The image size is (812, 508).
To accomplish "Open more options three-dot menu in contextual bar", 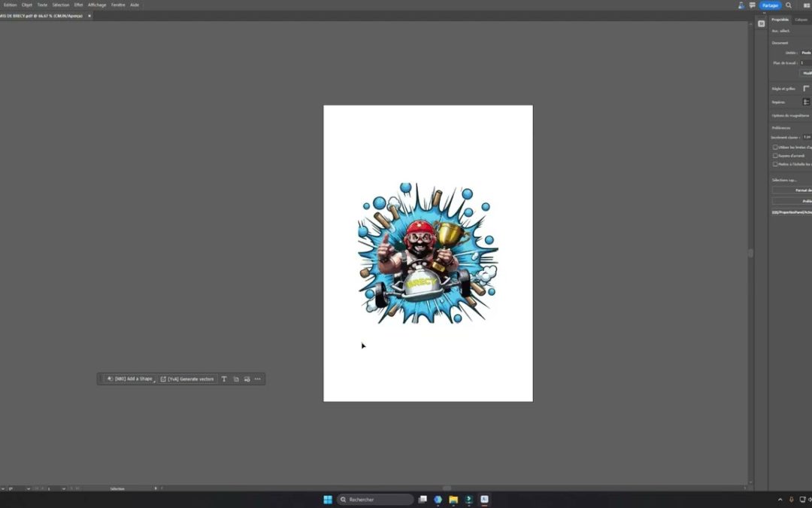I will (258, 379).
